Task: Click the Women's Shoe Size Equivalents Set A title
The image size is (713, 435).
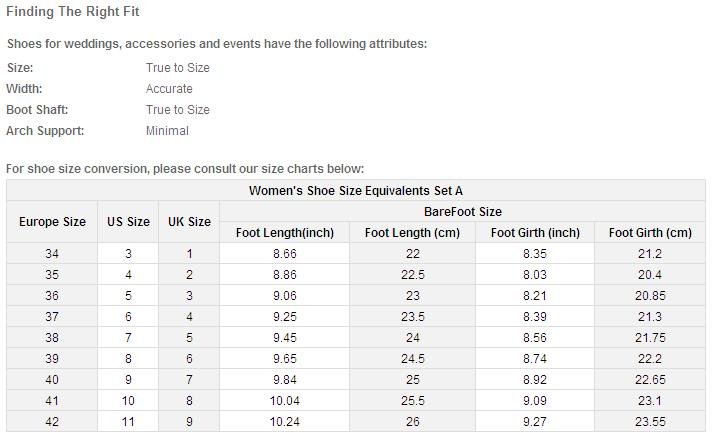Action: point(356,190)
